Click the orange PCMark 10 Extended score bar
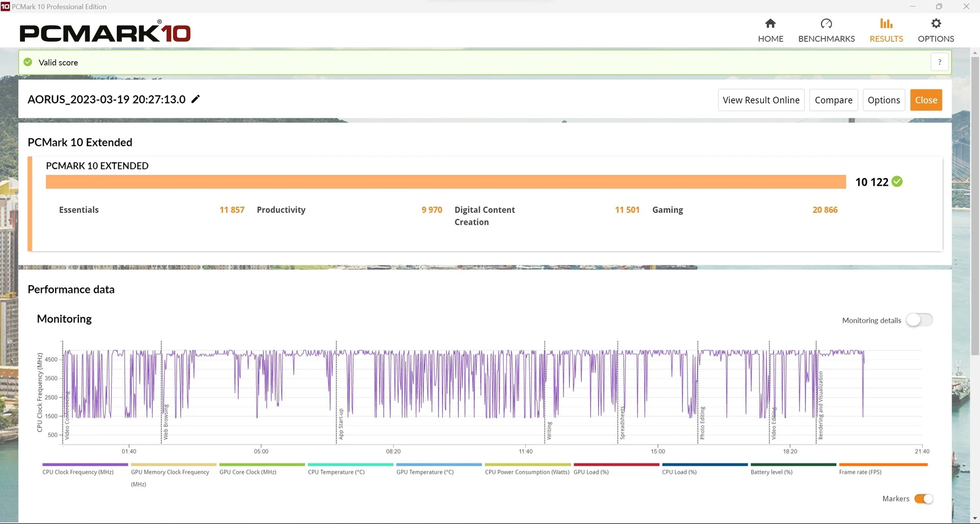 (446, 182)
